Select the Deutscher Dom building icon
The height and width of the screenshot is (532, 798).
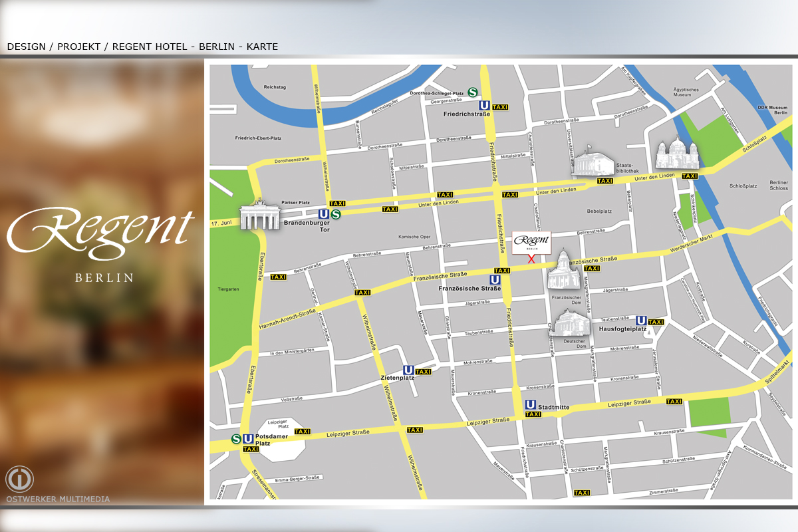click(571, 324)
